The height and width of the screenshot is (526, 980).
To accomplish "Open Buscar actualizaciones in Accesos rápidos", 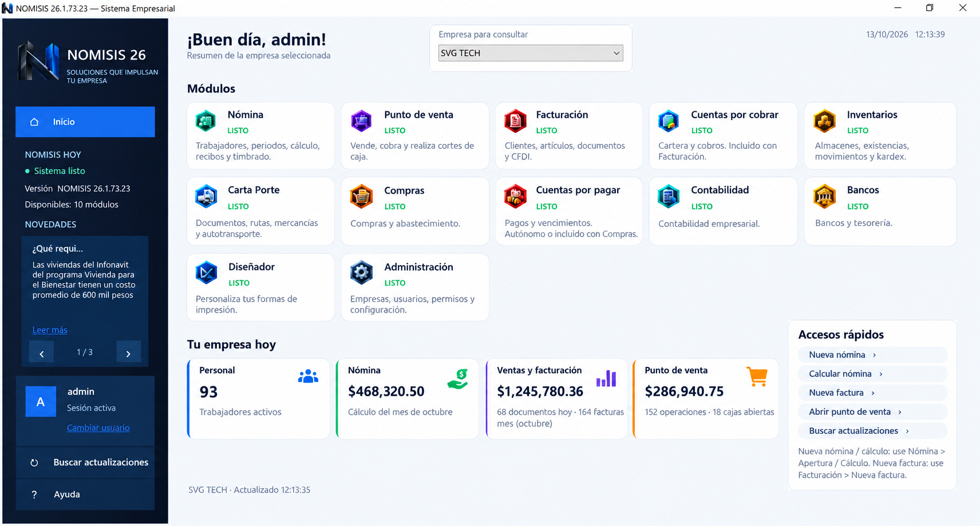I will tap(872, 430).
